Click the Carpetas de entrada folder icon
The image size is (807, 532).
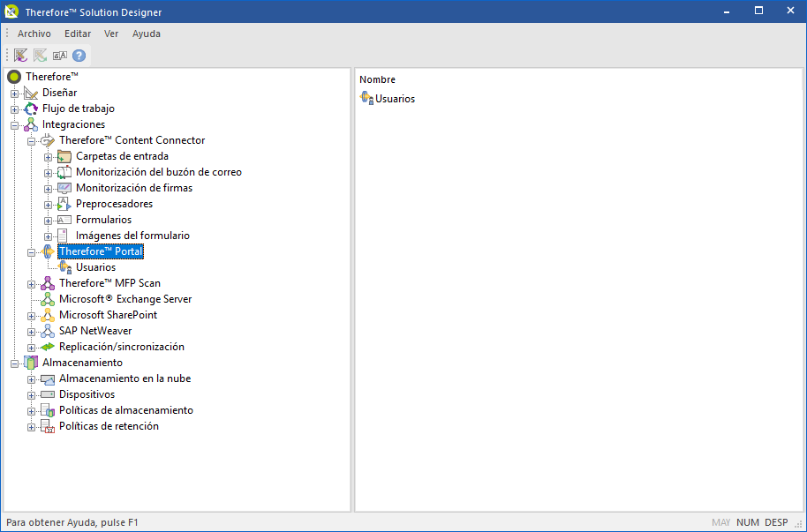tap(64, 156)
